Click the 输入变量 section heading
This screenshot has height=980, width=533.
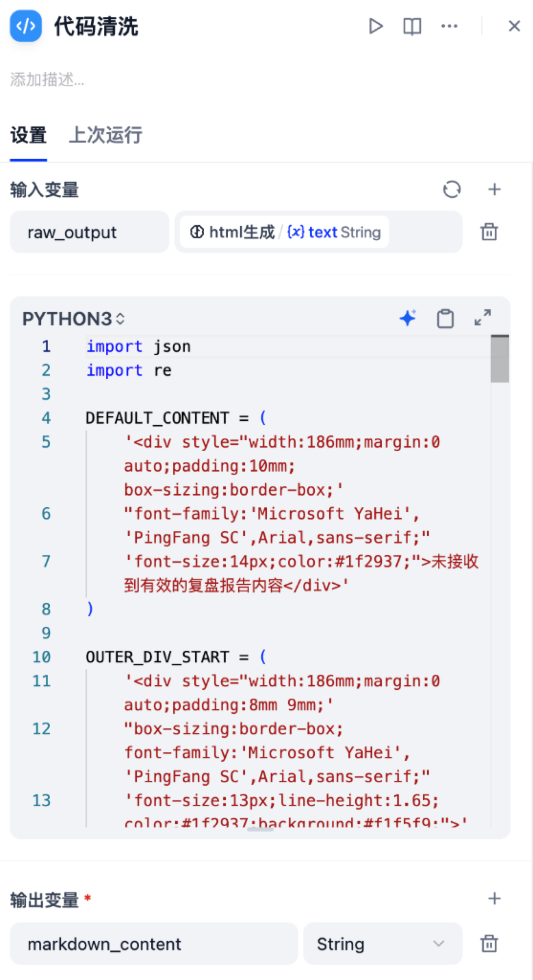pos(44,190)
